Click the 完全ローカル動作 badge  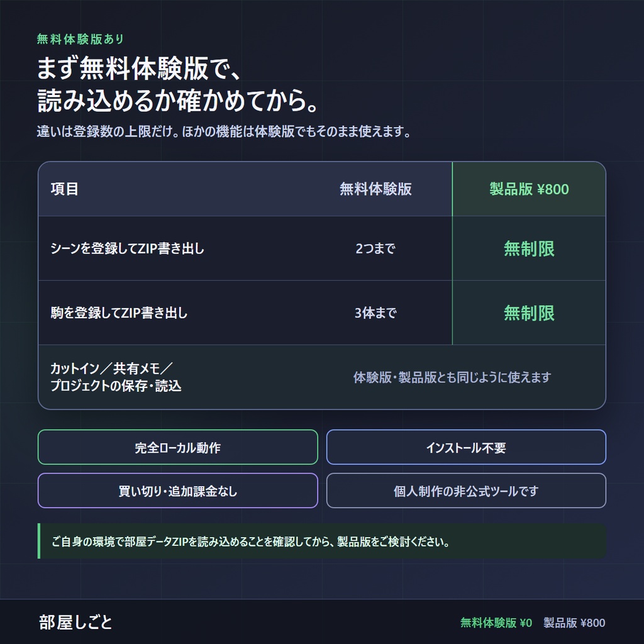178,447
